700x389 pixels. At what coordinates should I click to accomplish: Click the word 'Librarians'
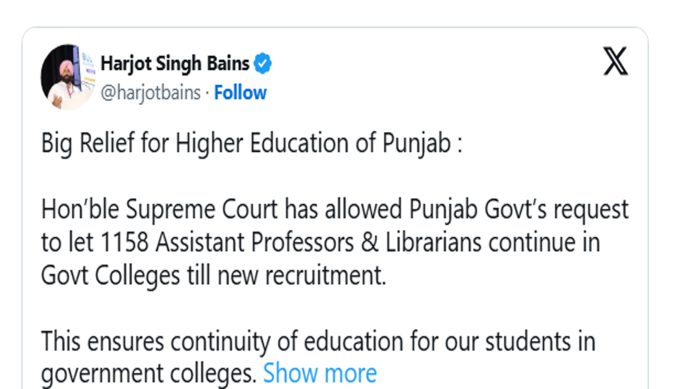point(433,243)
